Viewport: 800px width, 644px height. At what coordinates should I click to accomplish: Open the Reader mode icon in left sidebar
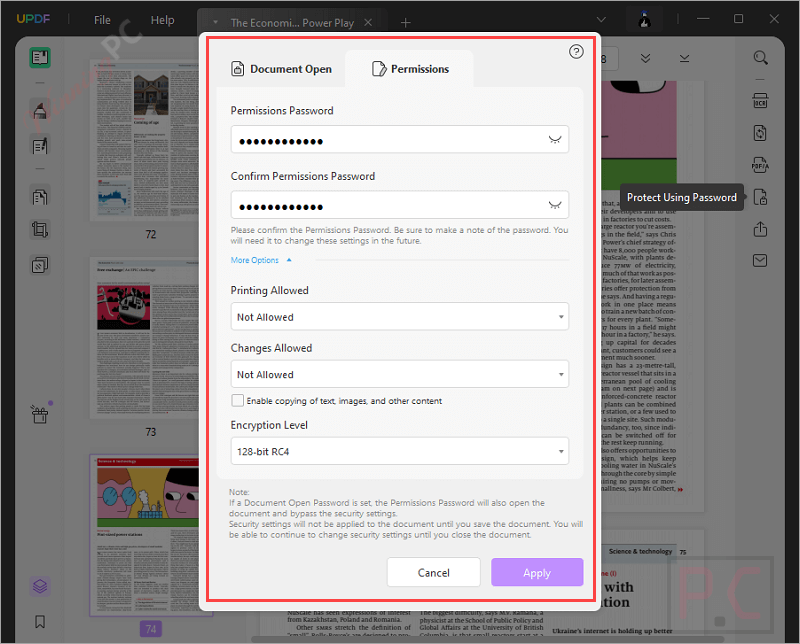pyautogui.click(x=40, y=58)
